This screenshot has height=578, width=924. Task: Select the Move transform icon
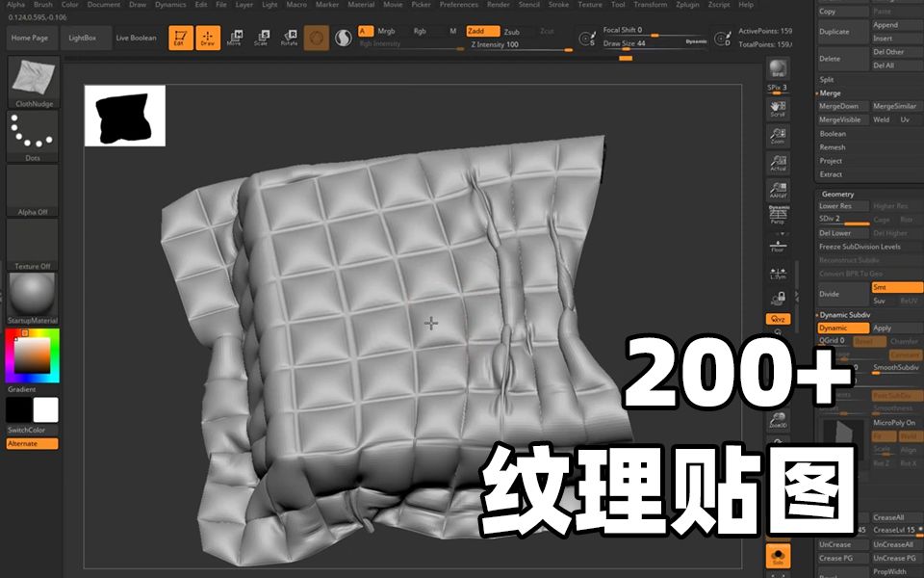(235, 38)
